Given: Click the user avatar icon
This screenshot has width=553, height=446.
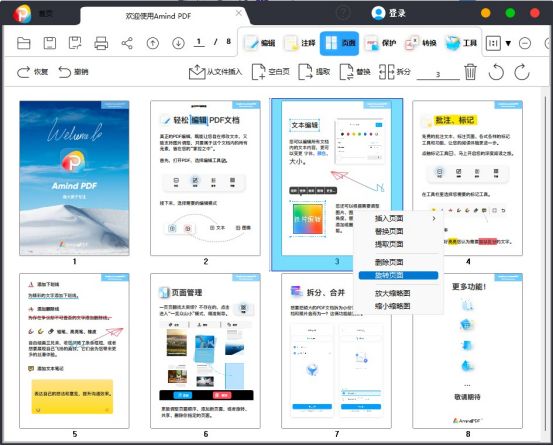Looking at the screenshot, I should pos(378,13).
